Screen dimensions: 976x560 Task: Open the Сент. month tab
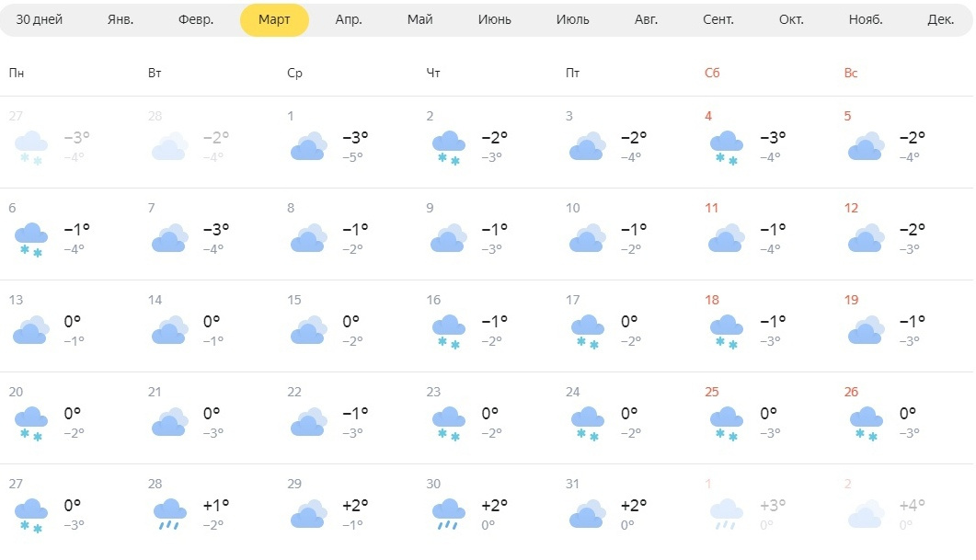[718, 19]
